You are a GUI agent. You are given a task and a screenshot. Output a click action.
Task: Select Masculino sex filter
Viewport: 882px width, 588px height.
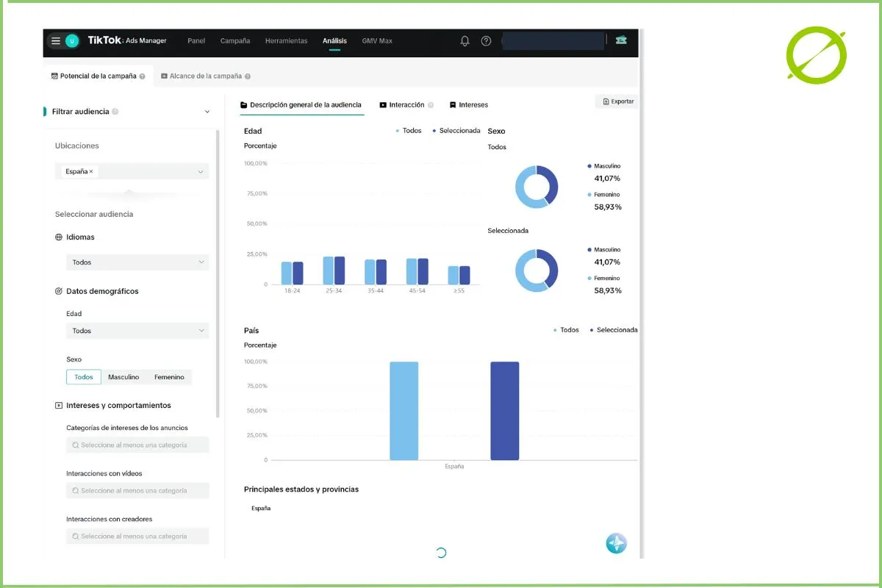[123, 377]
